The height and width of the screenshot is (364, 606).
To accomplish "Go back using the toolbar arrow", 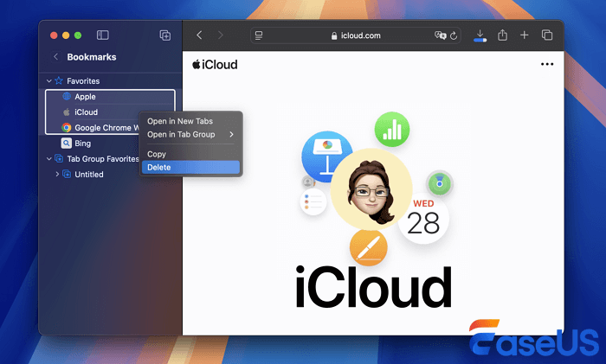I will (199, 35).
